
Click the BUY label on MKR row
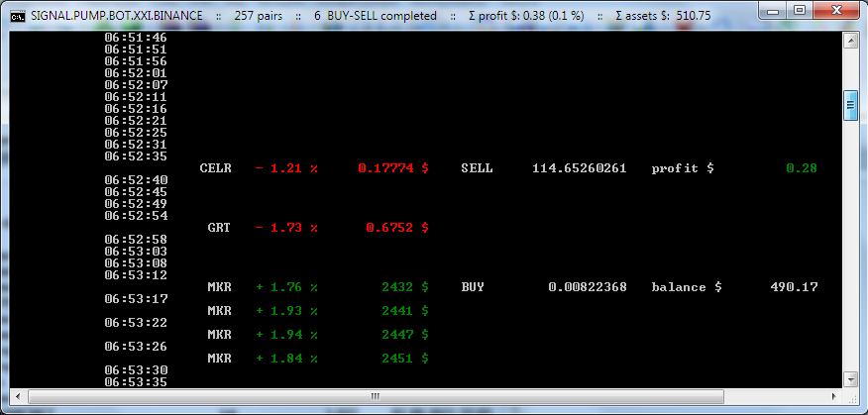click(473, 287)
